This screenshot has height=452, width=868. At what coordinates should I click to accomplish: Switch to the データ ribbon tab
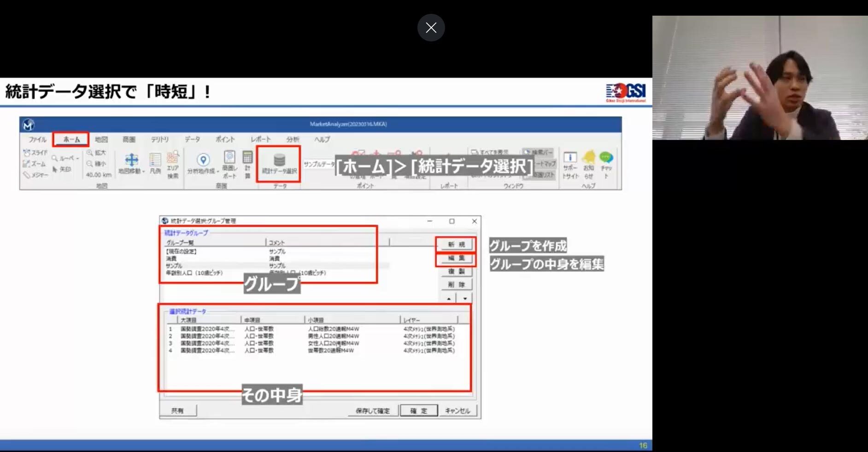click(192, 139)
